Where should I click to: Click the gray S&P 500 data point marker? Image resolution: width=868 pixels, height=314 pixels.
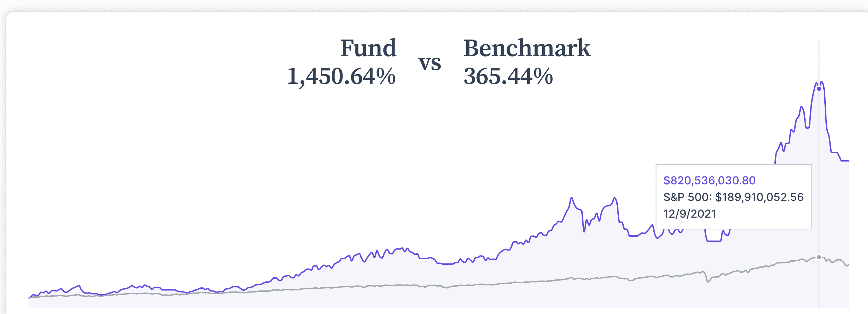pyautogui.click(x=819, y=257)
